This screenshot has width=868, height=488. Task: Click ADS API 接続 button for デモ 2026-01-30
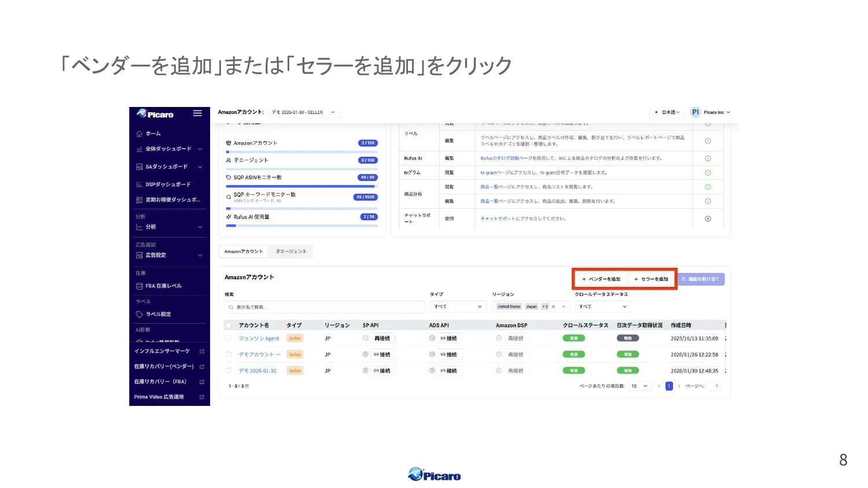[x=449, y=371]
